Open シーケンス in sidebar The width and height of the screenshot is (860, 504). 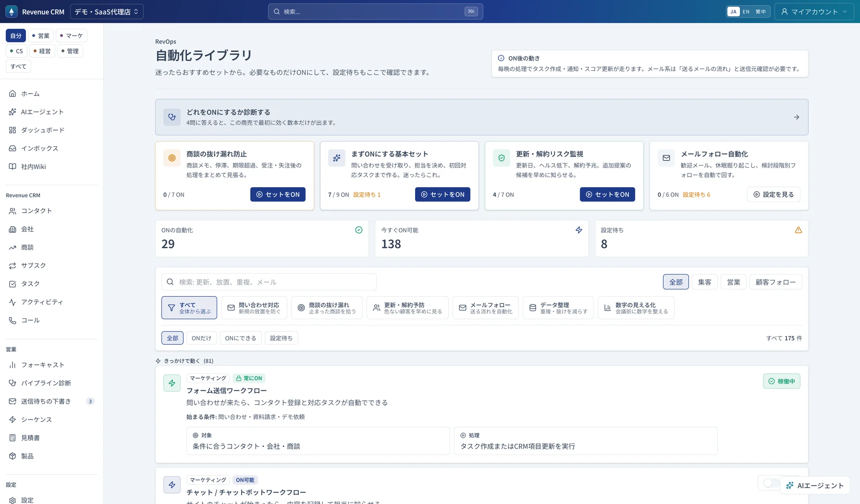pos(51,420)
